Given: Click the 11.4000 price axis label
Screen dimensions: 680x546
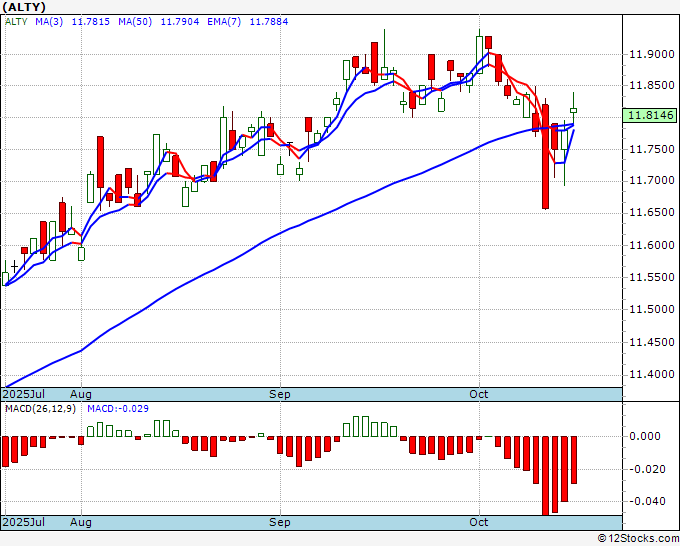Looking at the screenshot, I should click(652, 374).
